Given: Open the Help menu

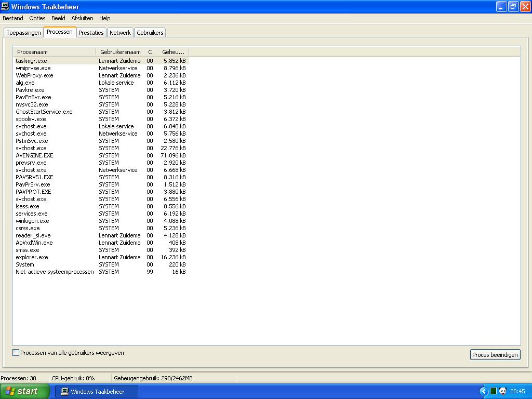Looking at the screenshot, I should click(x=104, y=18).
